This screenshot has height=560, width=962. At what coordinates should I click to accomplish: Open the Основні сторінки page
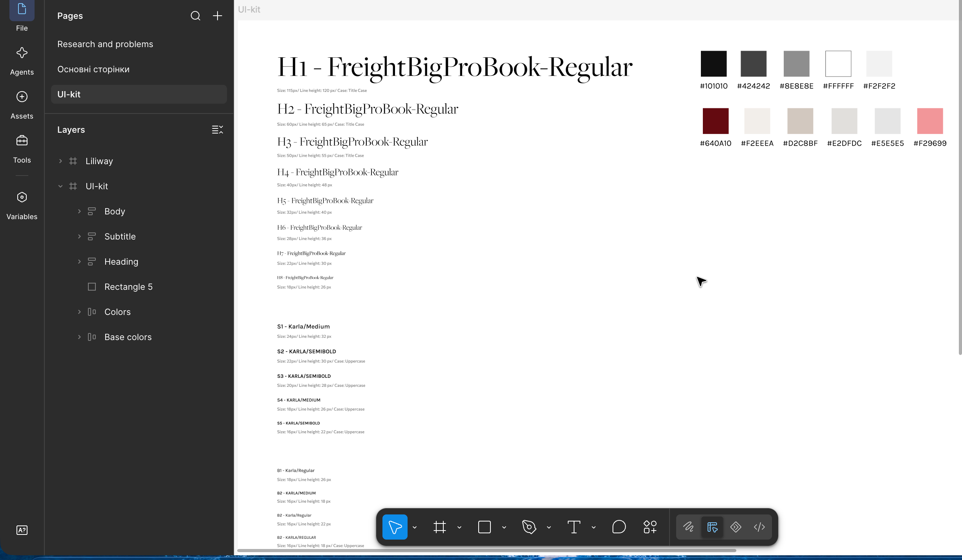pos(139,69)
